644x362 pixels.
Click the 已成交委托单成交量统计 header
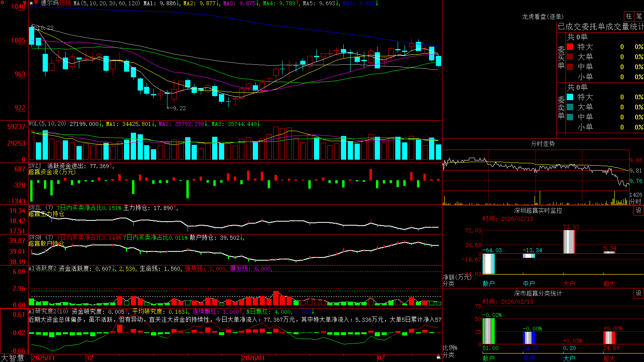click(601, 27)
